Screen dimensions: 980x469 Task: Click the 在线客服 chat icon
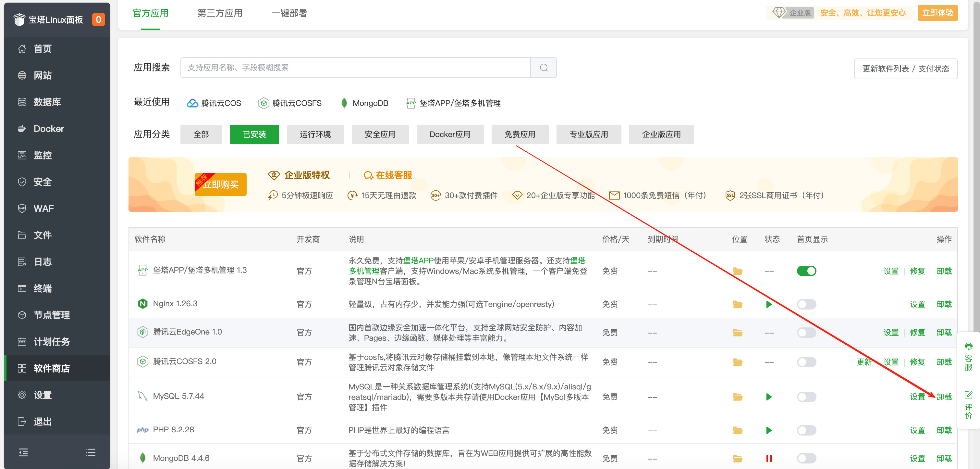[x=368, y=175]
